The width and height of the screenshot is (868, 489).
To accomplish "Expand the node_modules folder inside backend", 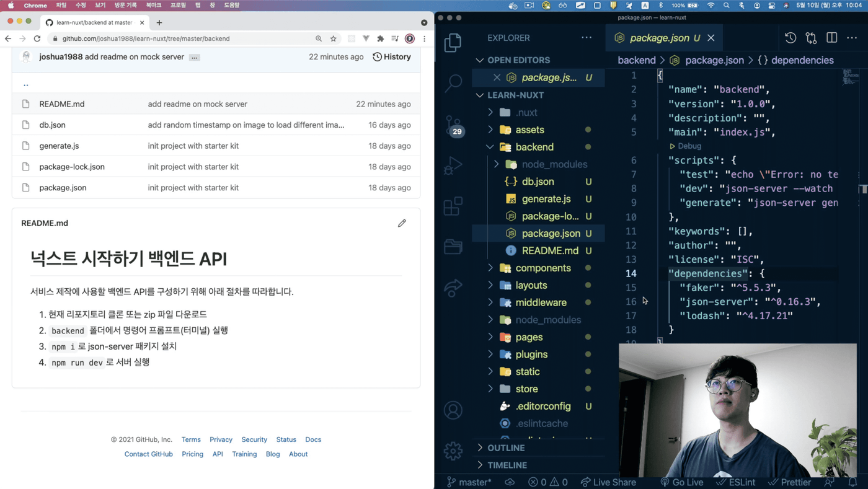I will point(497,164).
